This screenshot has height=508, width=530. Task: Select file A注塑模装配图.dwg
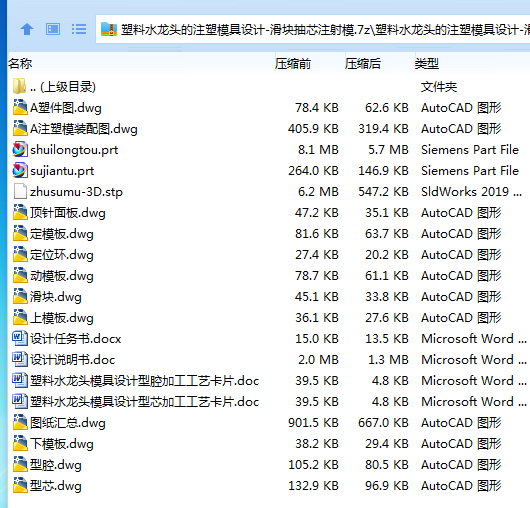pos(84,129)
